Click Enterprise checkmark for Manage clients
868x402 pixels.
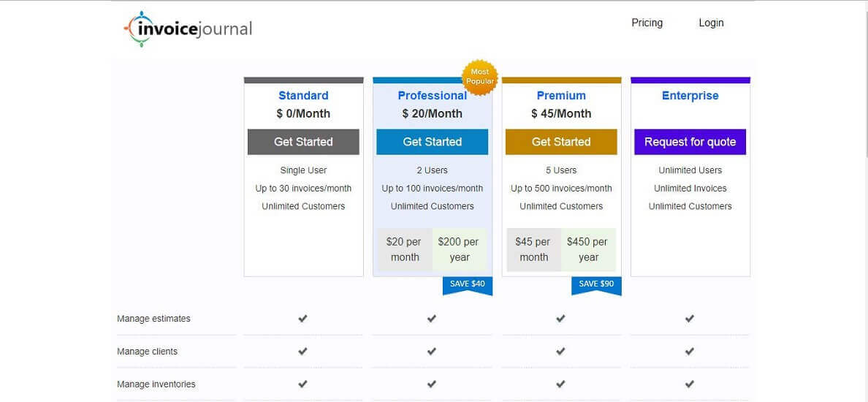click(x=689, y=352)
